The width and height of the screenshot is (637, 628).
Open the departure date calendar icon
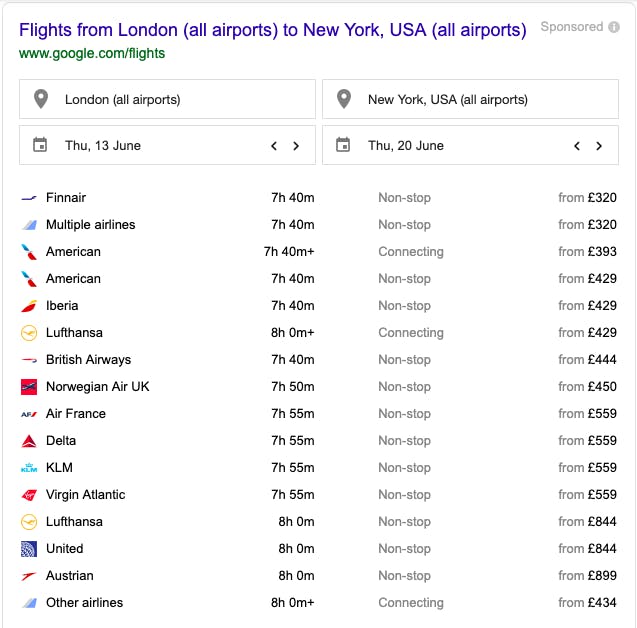(40, 145)
